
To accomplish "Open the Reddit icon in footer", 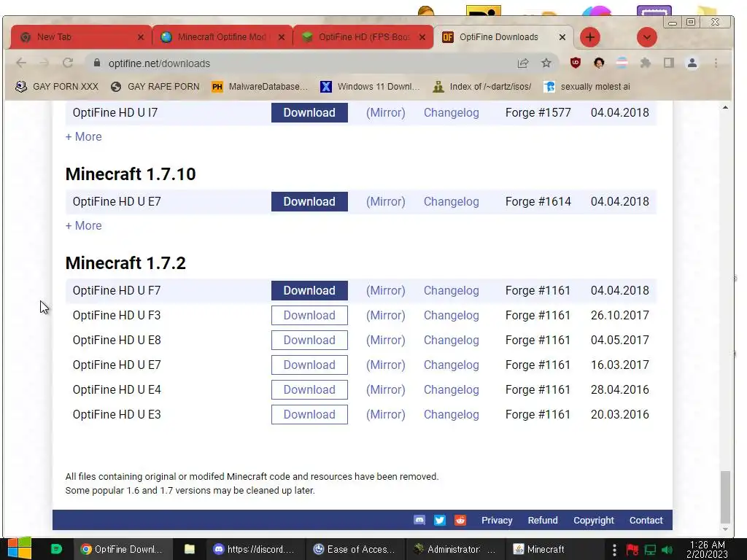I will [x=460, y=520].
